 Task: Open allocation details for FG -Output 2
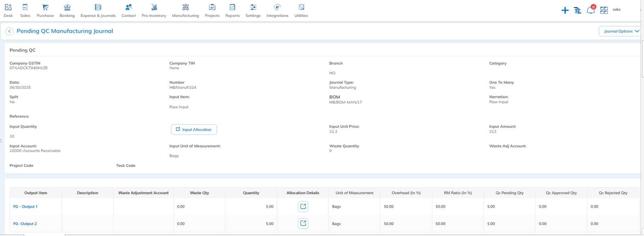(303, 223)
